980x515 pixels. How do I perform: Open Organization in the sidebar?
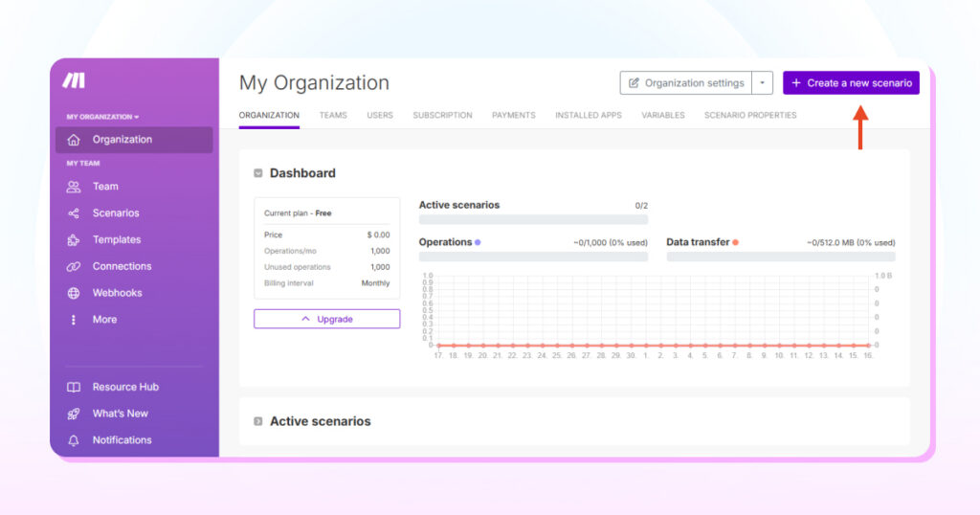pos(134,140)
